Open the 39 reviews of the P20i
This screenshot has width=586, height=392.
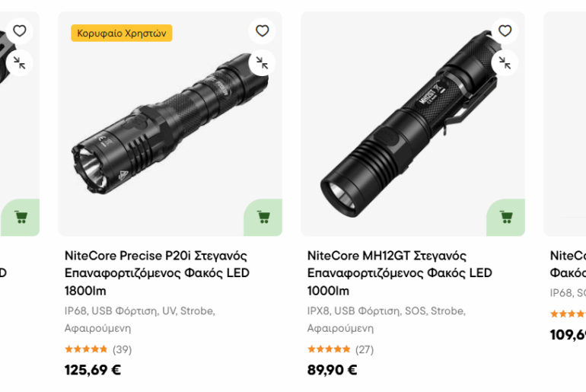pyautogui.click(x=122, y=349)
